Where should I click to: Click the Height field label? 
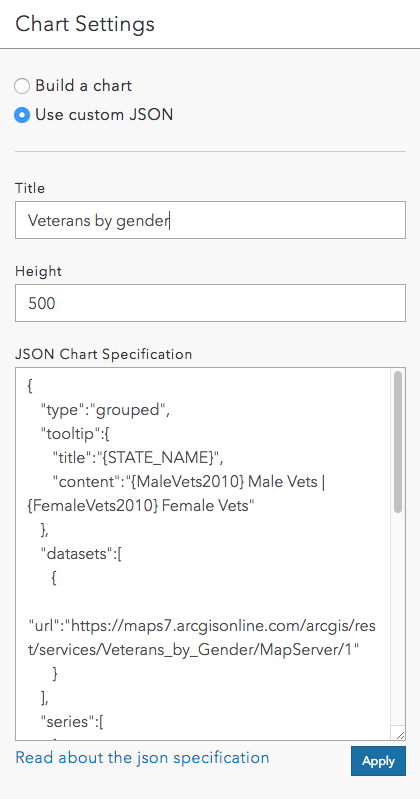click(x=38, y=271)
